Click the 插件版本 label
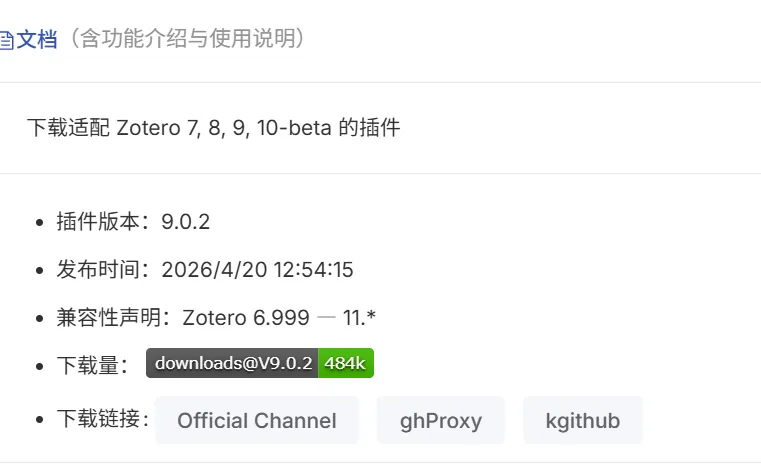The image size is (761, 475). (98, 222)
